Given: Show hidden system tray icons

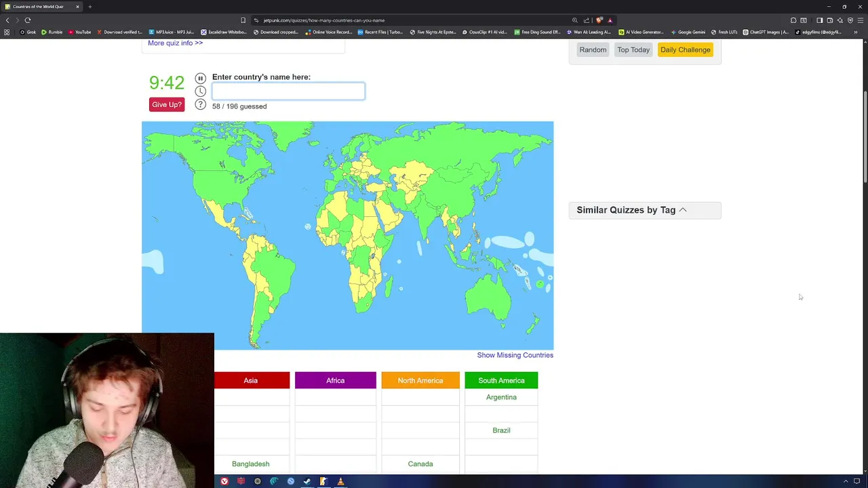Looking at the screenshot, I should pos(845,481).
